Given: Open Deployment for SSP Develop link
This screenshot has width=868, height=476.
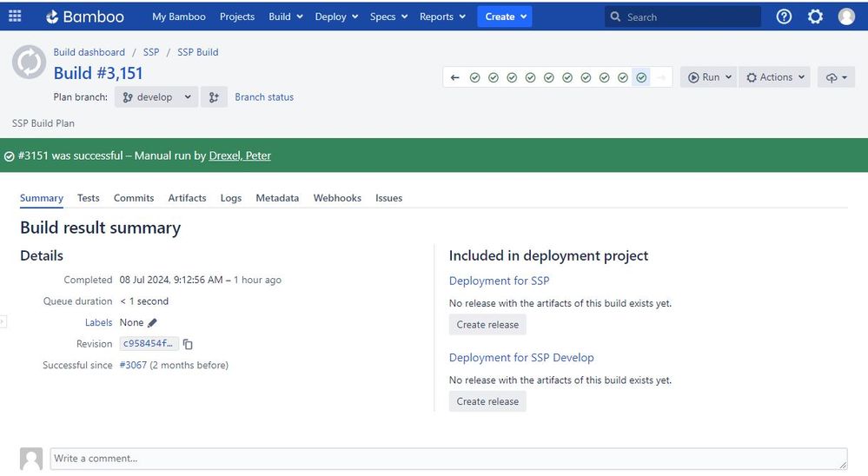Looking at the screenshot, I should tap(521, 358).
